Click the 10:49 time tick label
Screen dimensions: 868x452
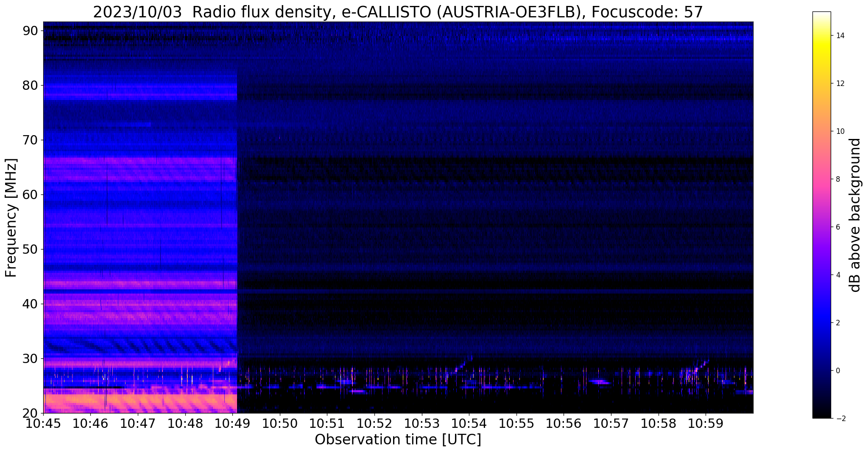232,423
